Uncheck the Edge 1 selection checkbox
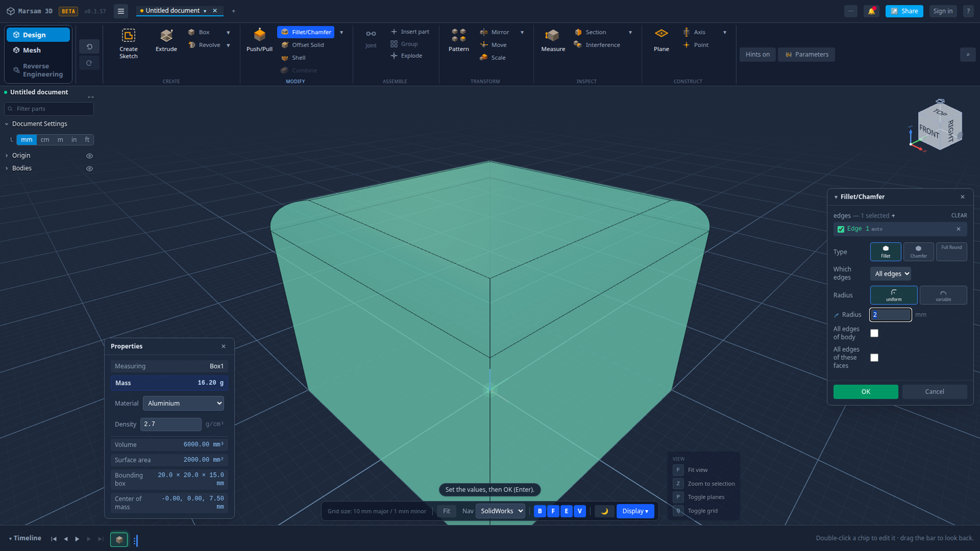 tap(840, 229)
